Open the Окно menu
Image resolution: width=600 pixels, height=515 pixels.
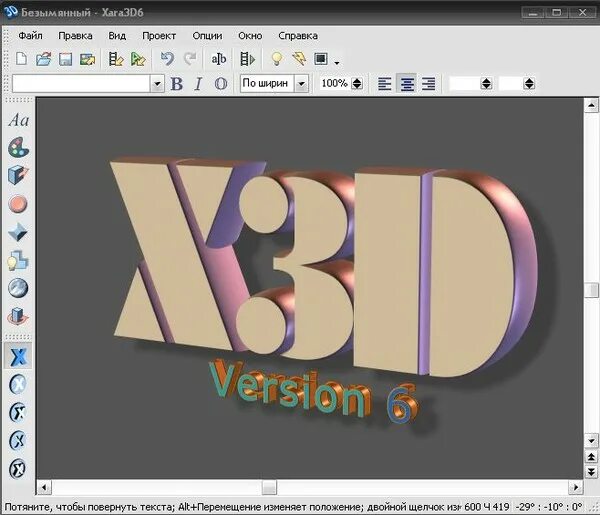(250, 36)
